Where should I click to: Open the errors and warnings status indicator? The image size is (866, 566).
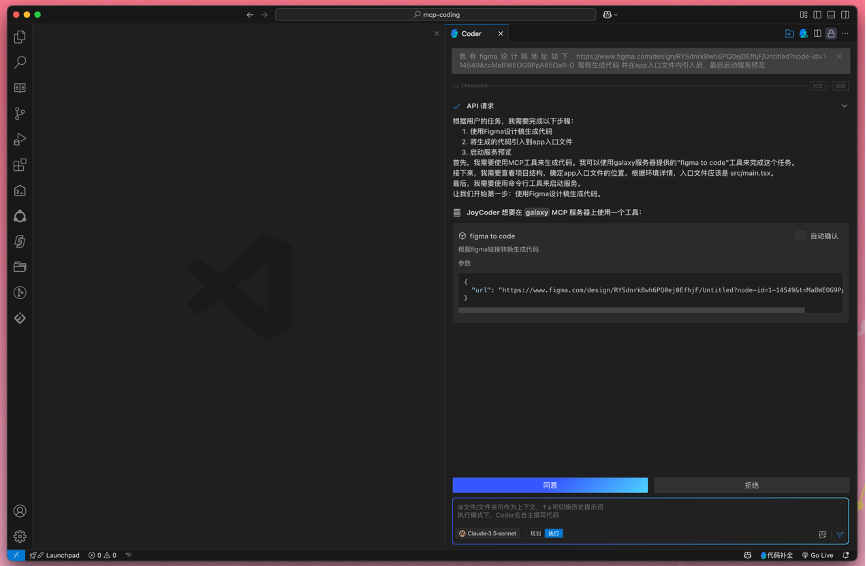[x=102, y=556]
